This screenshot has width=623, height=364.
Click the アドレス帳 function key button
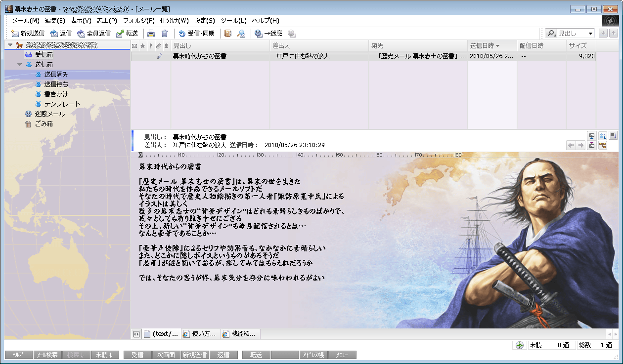[x=313, y=355]
